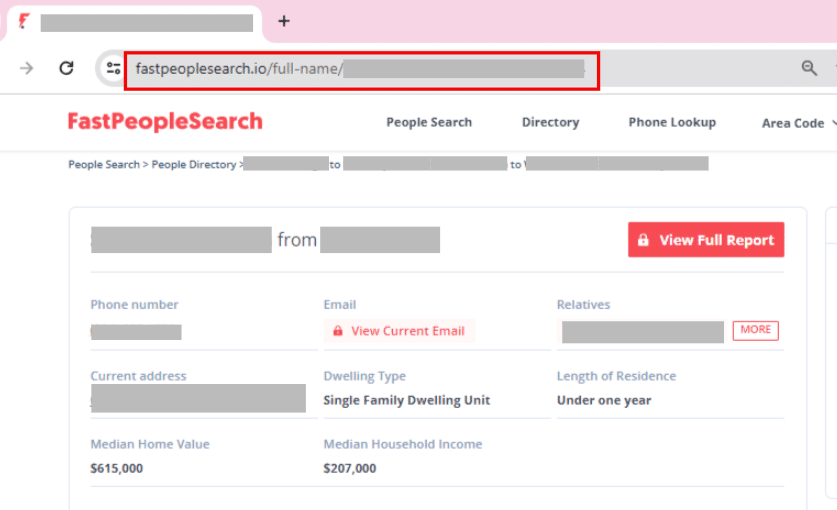Click the View Current Email button

[399, 331]
